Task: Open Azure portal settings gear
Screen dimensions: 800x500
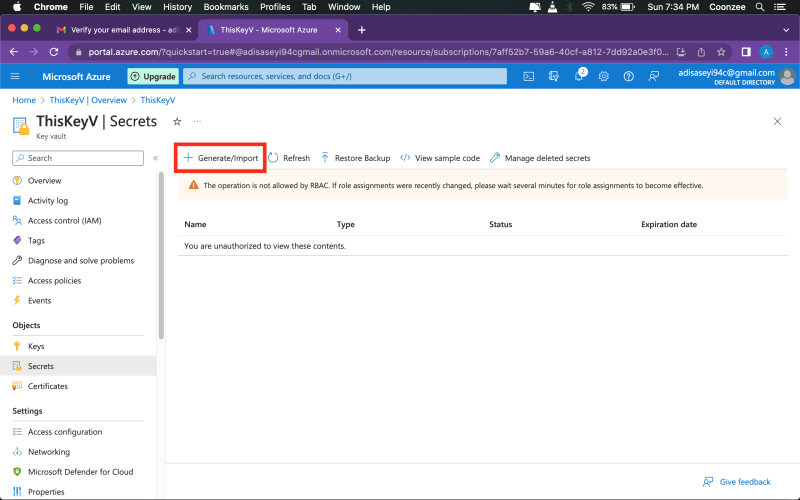Action: point(604,77)
